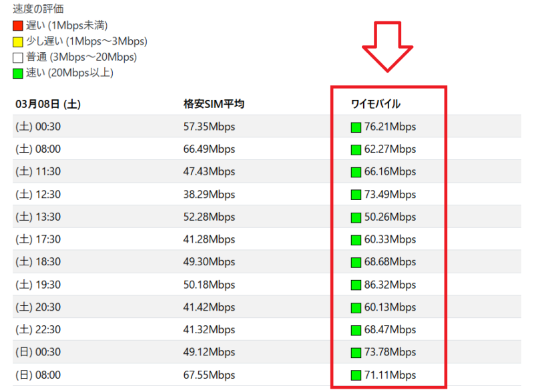Select the (土) 20:30 time cell
The width and height of the screenshot is (534, 392).
38,307
